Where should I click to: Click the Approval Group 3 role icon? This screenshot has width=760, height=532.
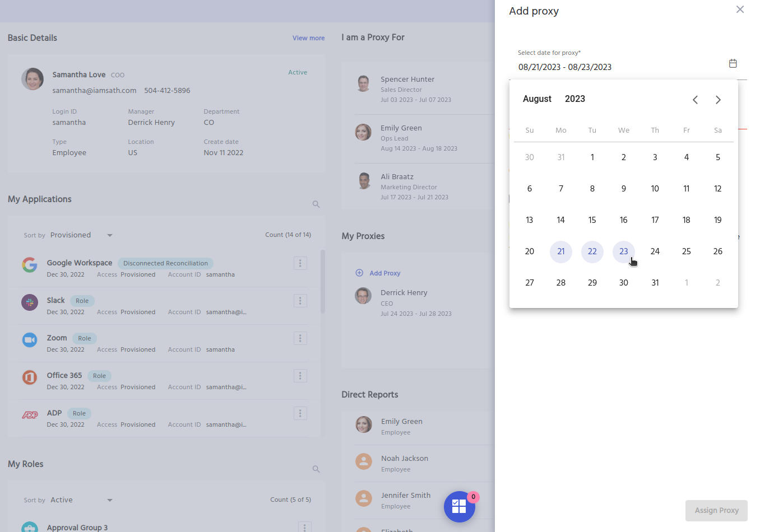click(30, 528)
